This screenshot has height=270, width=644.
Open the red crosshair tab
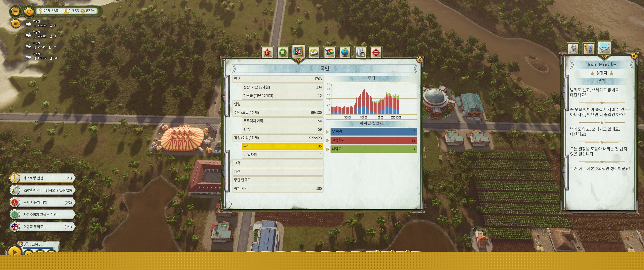click(376, 53)
